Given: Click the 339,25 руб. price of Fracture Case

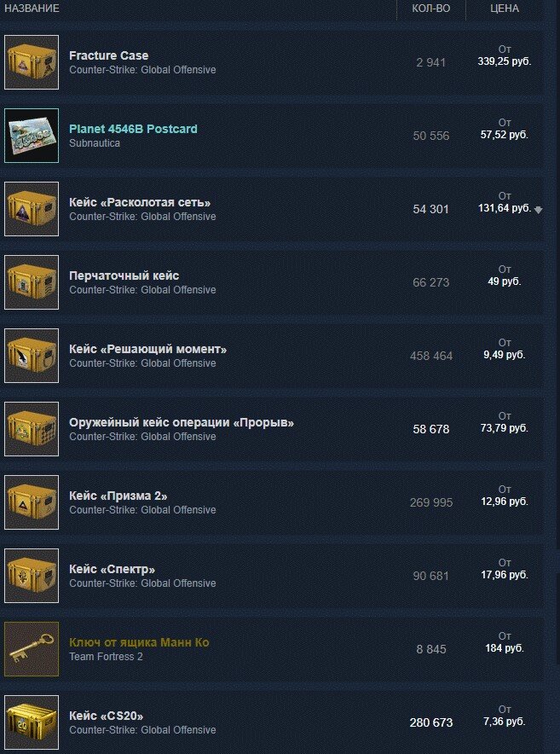Looking at the screenshot, I should pos(505,61).
